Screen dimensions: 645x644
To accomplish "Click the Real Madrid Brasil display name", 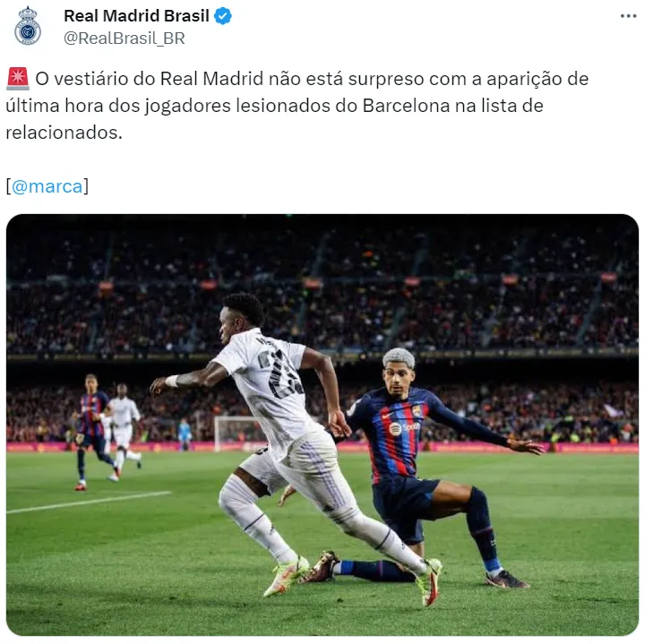I will 136,16.
